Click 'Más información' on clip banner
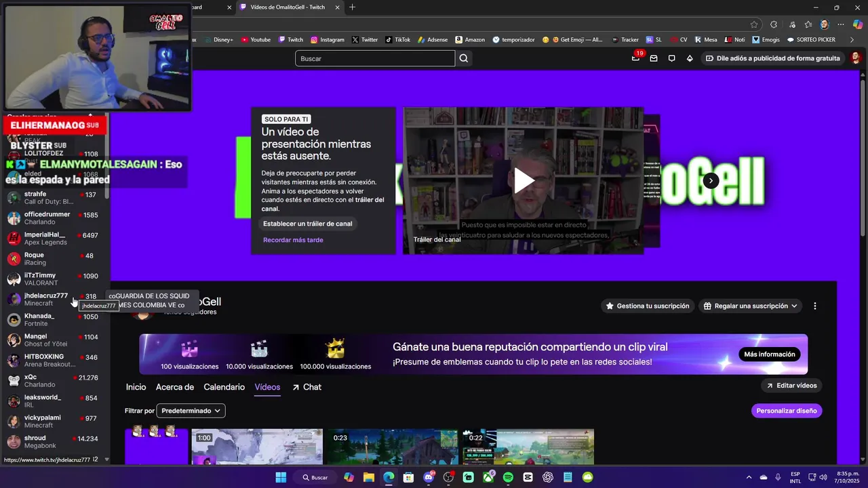 pos(769,354)
